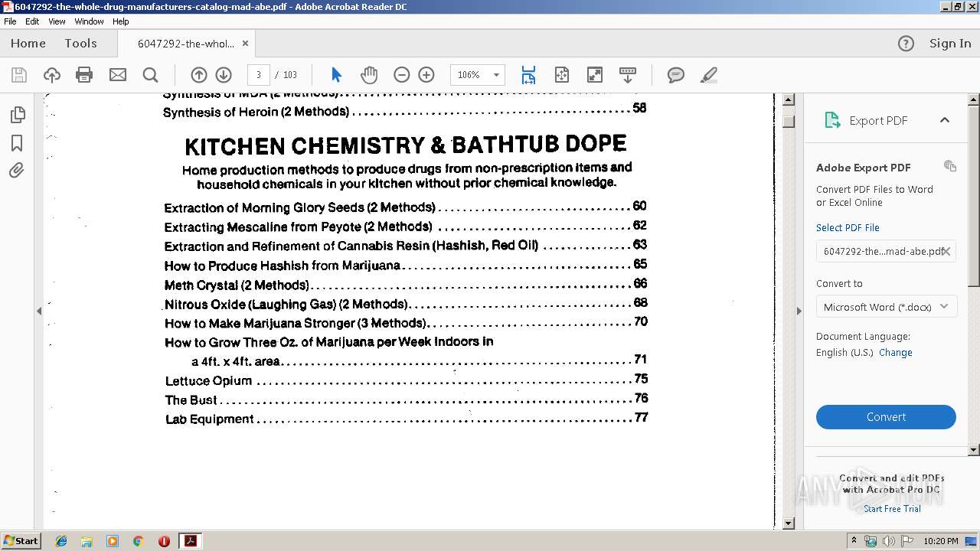Show hidden tray icons arrow

pos(854,541)
